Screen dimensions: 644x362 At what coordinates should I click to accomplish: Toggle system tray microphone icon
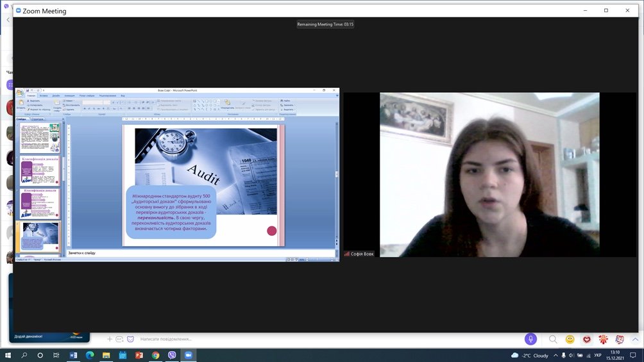pos(563,356)
